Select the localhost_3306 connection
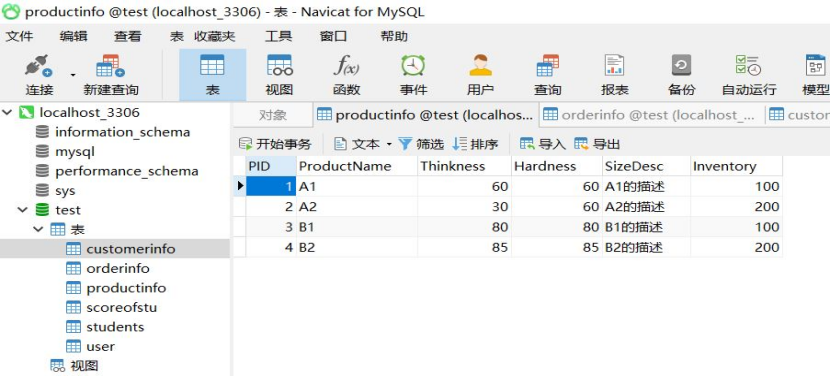 pos(90,112)
